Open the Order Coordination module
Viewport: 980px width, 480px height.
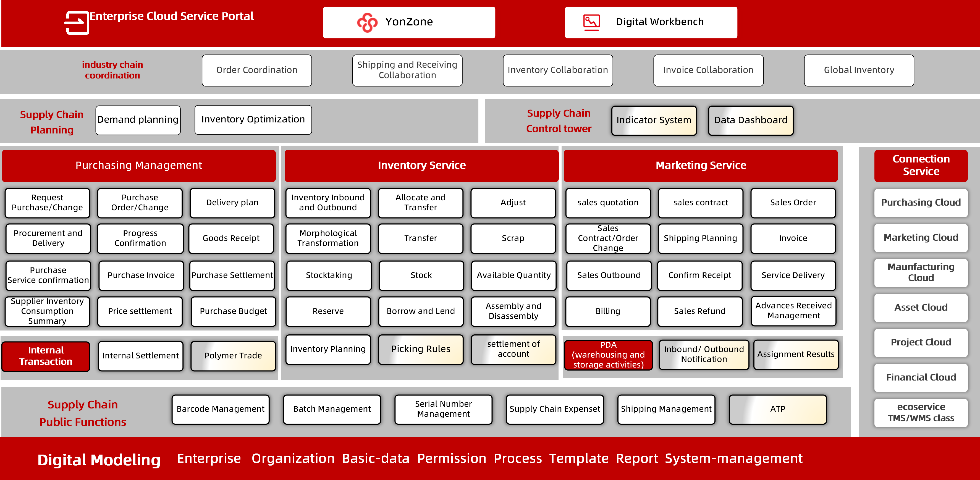click(x=256, y=70)
